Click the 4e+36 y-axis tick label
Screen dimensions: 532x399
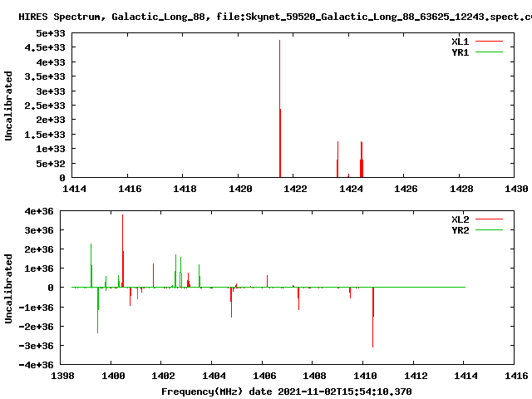(x=39, y=211)
